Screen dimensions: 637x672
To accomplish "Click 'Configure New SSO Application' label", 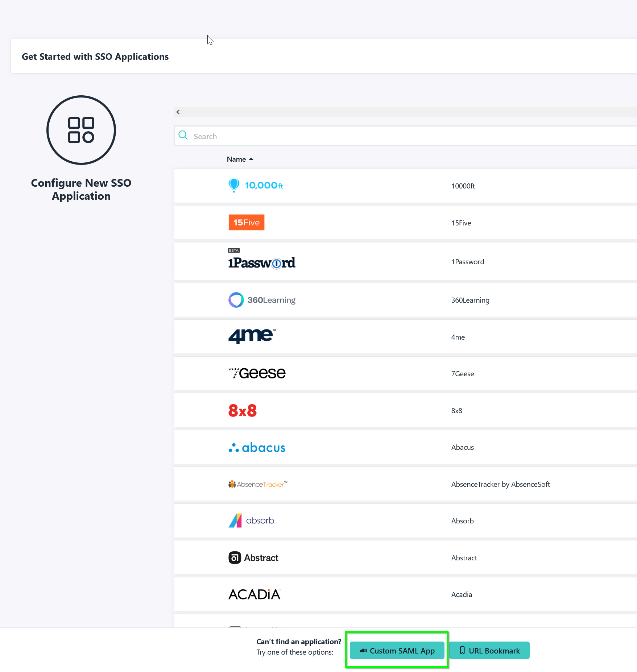I will tap(81, 189).
